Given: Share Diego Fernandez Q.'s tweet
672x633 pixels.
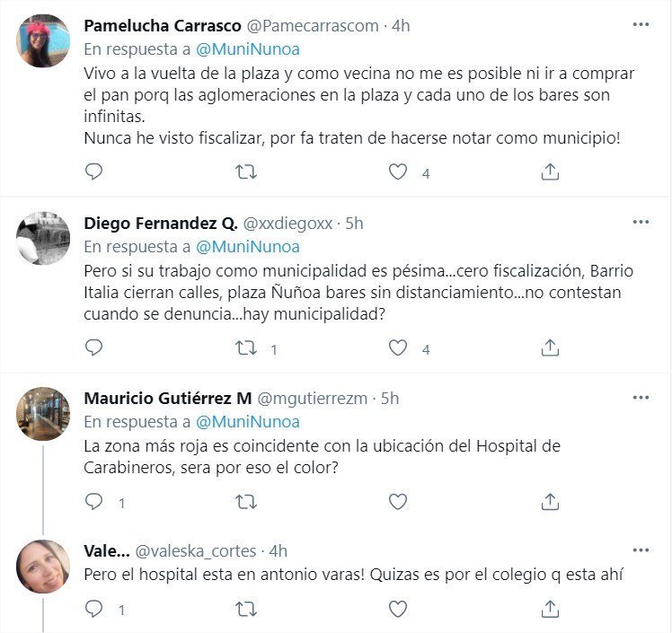Looking at the screenshot, I should click(x=551, y=347).
